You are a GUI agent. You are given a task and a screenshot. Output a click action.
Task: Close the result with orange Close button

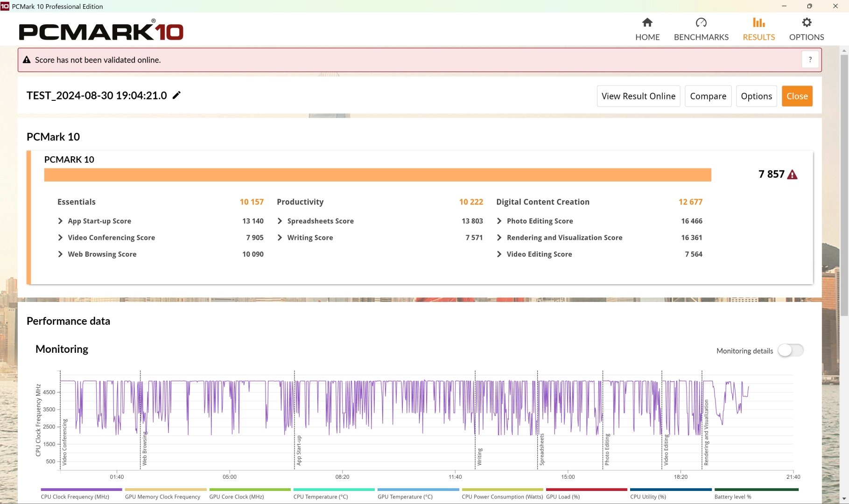point(797,96)
